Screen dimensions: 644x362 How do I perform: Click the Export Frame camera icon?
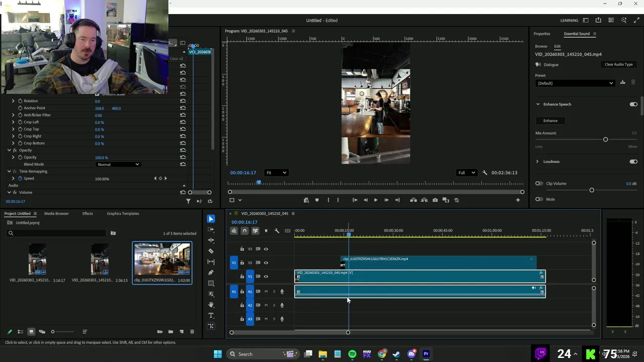[x=435, y=200]
